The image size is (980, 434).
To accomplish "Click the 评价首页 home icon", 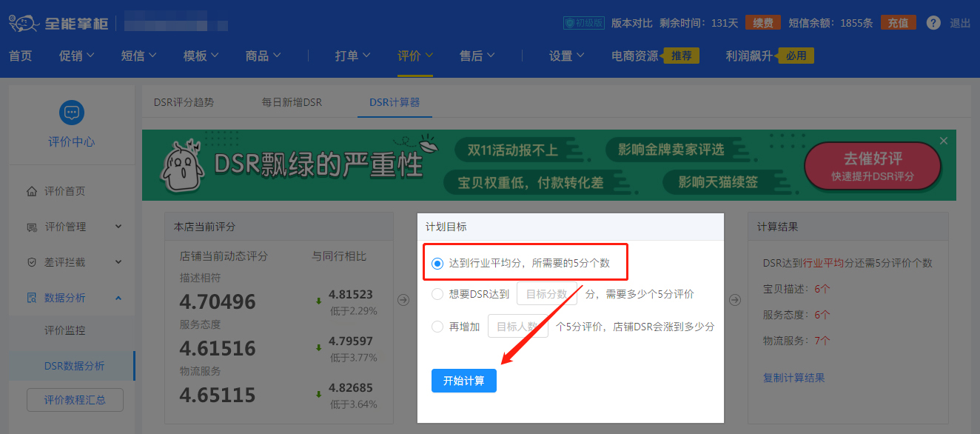I will coord(31,191).
